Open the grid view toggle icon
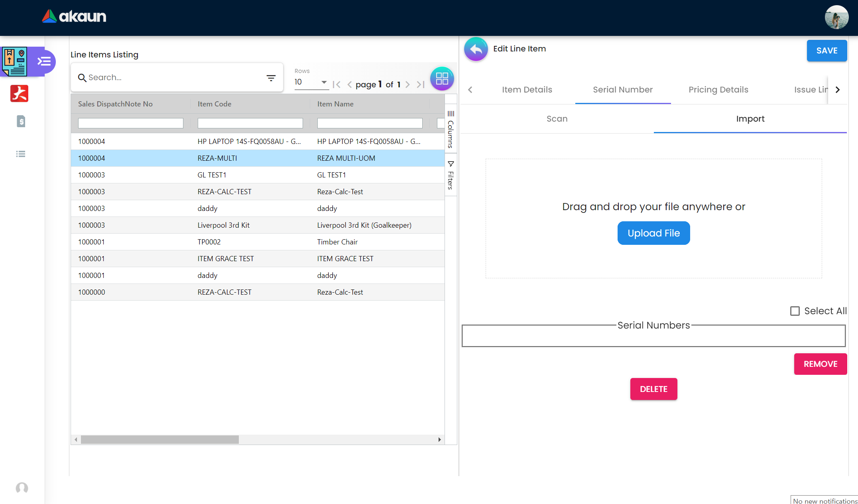The height and width of the screenshot is (504, 858). pyautogui.click(x=442, y=79)
